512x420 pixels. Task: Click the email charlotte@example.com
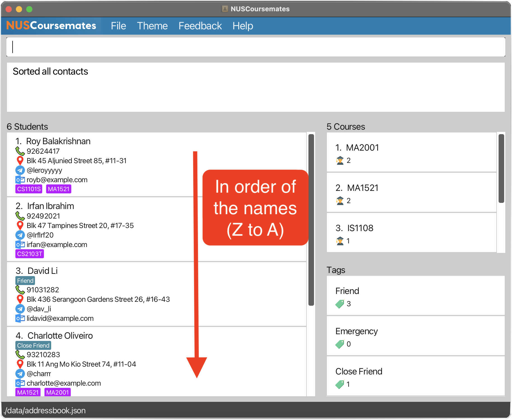(x=64, y=383)
